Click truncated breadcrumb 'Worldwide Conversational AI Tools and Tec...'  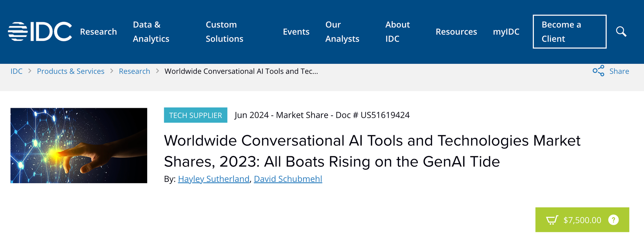click(x=241, y=71)
